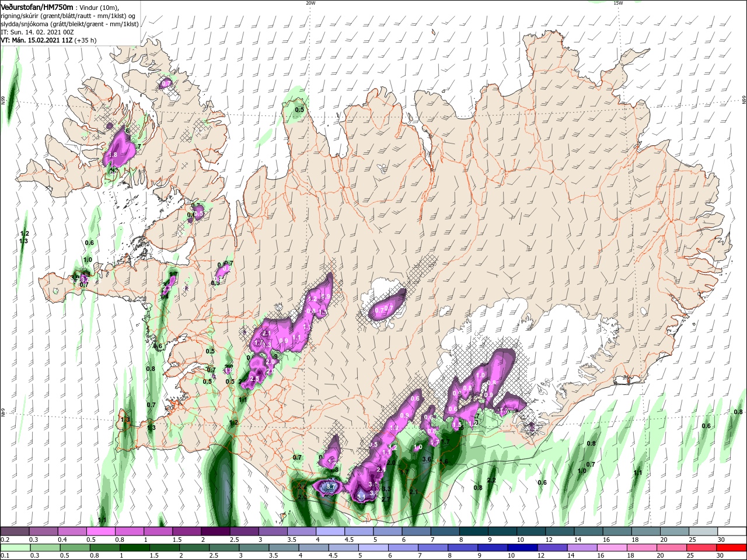
Task: Click the 15W longitude label
Action: (618, 3)
